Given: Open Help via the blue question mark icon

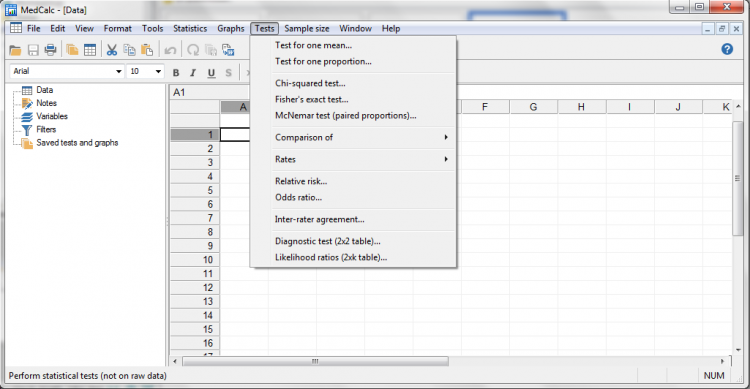Looking at the screenshot, I should (727, 49).
